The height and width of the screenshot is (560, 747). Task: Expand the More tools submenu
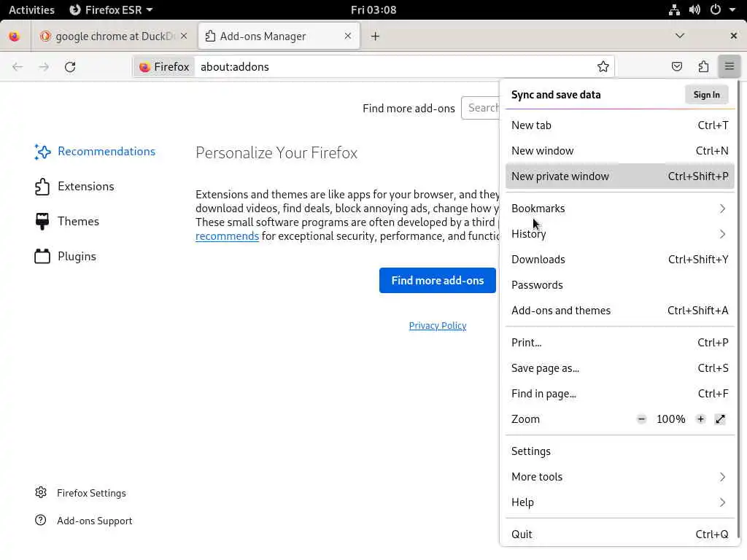620,477
